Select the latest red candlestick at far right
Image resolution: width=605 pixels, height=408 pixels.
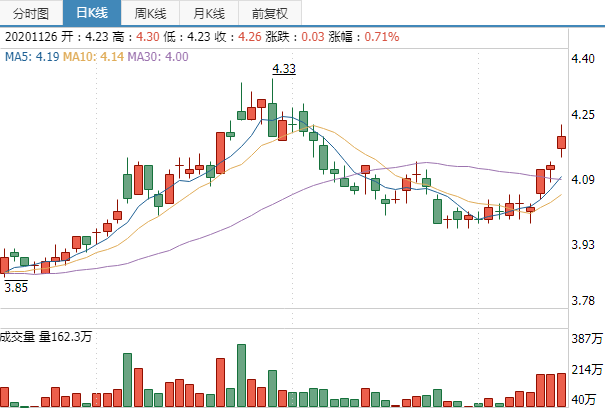click(561, 142)
